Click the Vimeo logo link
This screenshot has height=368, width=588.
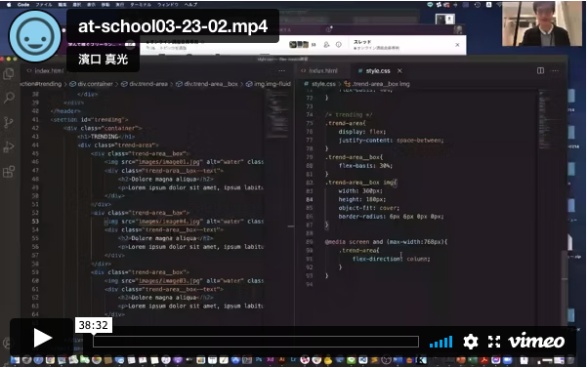pyautogui.click(x=536, y=341)
